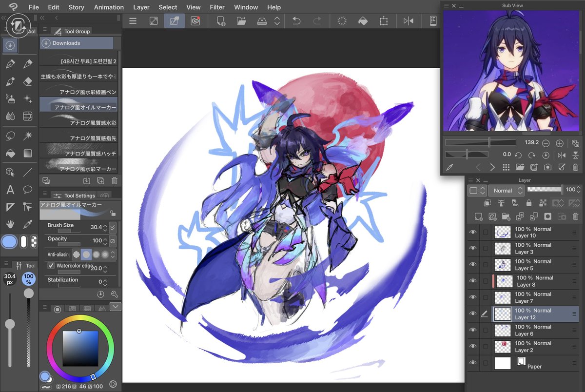
Task: Hide Layer 5 visibility eye
Action: 472,265
